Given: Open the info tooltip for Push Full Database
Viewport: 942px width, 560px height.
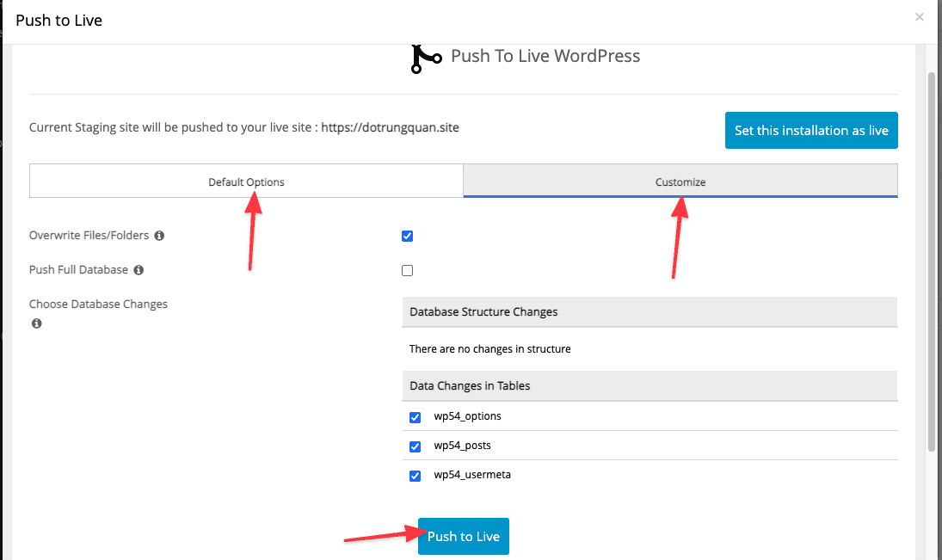Looking at the screenshot, I should 139,269.
